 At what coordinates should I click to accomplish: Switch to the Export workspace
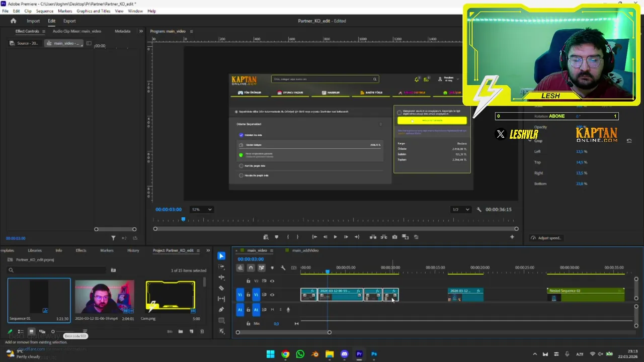point(69,21)
